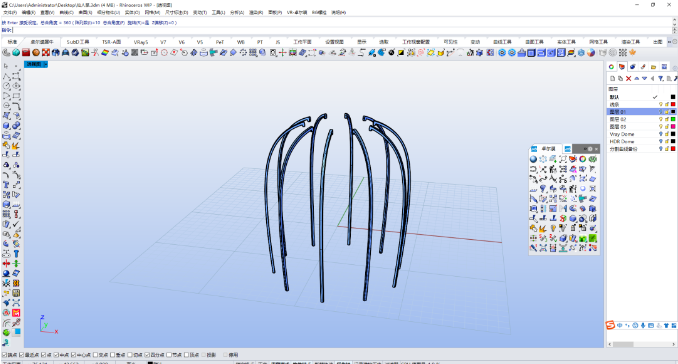Click the black and yellow square toolbar icon
This screenshot has width=678, height=364.
(x=401, y=52)
